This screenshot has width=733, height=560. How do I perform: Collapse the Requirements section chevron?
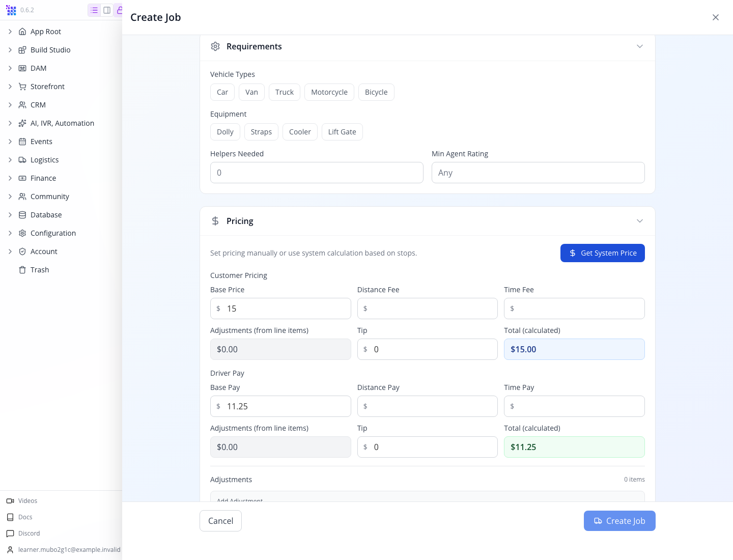coord(640,46)
